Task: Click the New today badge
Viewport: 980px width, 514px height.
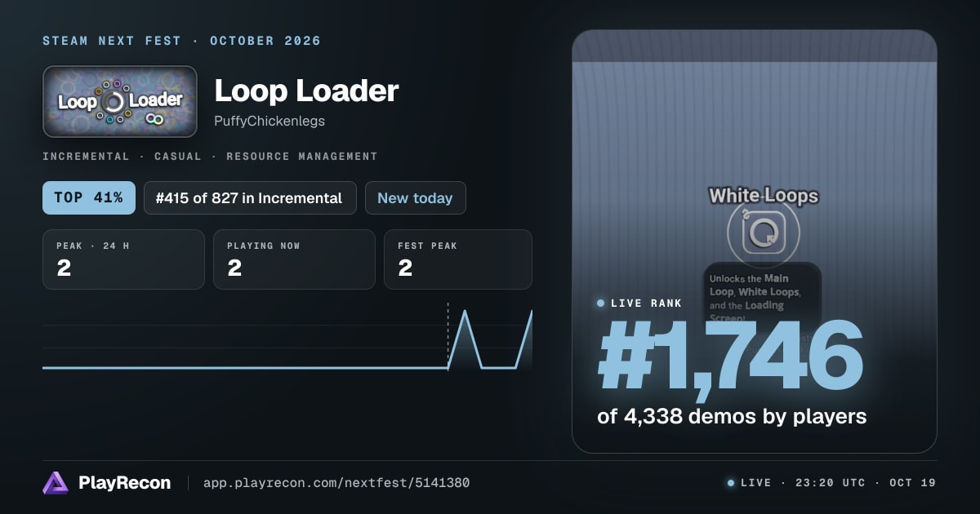Action: [415, 197]
